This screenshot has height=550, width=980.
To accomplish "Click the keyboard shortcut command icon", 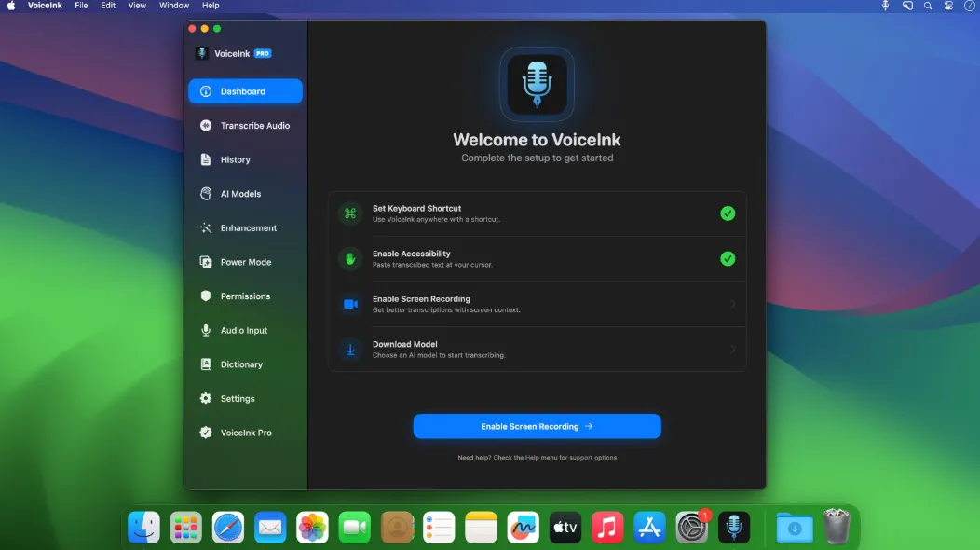I will click(x=350, y=213).
